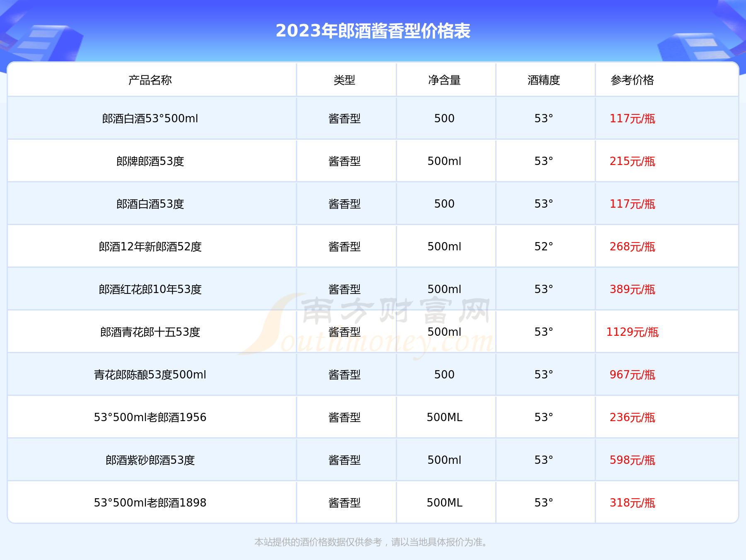Click 500ml in the 郎酒紫砂郎酒53度 row
Viewport: 746px width, 560px height.
[x=444, y=460]
